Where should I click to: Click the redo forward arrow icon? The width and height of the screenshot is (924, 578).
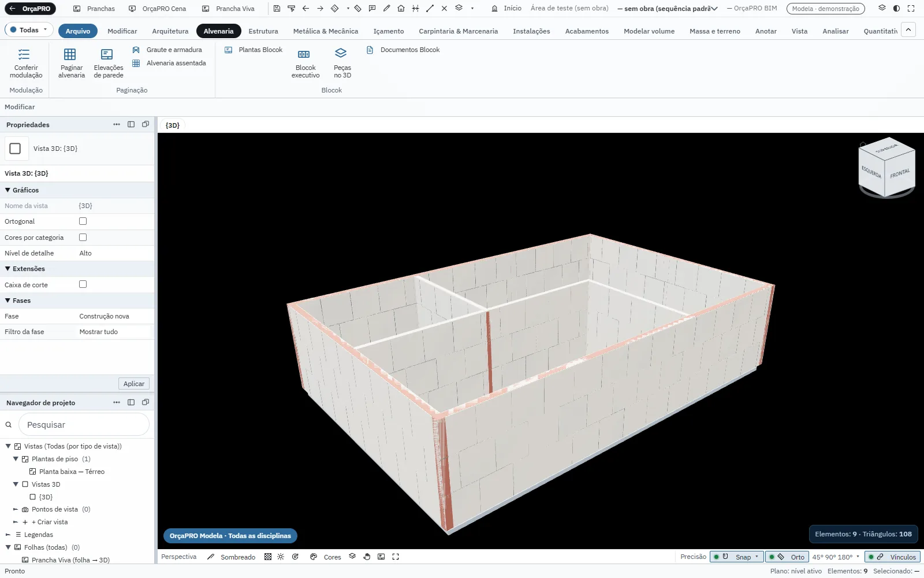[x=320, y=9]
